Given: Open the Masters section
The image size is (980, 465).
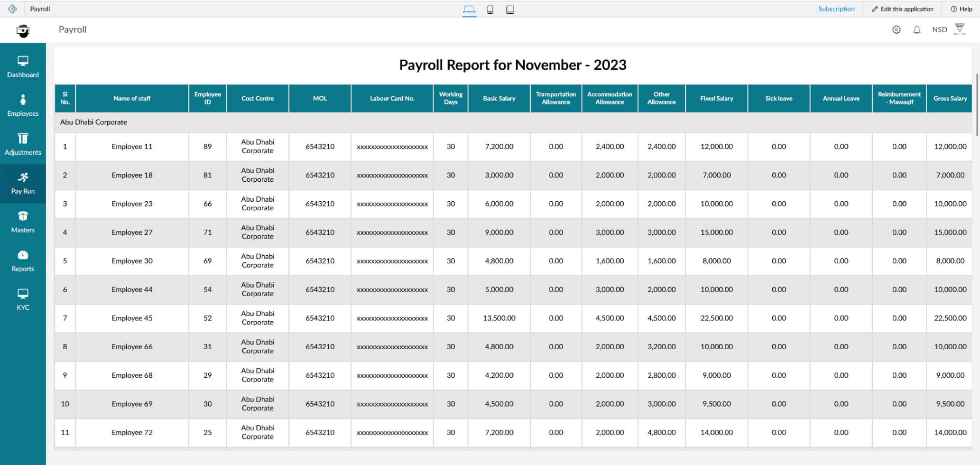Looking at the screenshot, I should pos(23,222).
